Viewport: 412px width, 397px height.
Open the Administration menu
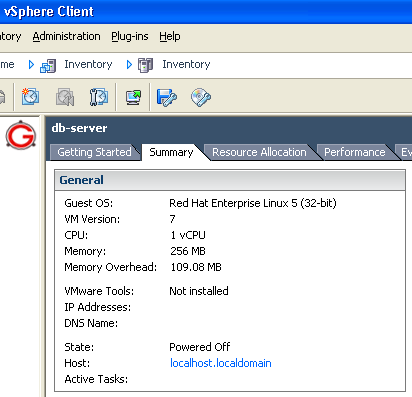tap(66, 36)
